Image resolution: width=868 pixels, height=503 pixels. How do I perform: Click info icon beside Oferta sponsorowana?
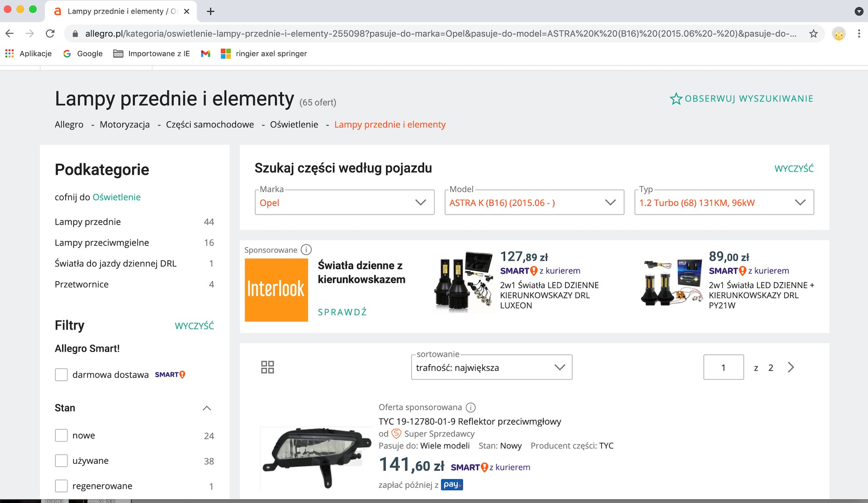[x=470, y=407]
